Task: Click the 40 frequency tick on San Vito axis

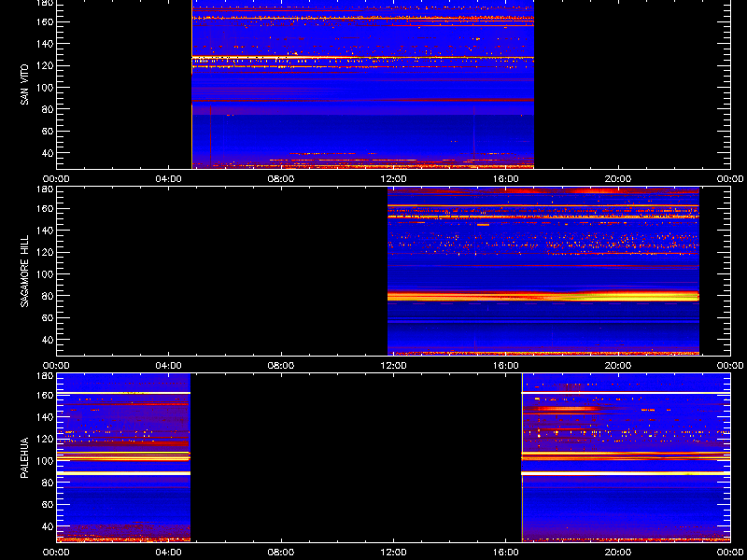Action: tap(47, 153)
